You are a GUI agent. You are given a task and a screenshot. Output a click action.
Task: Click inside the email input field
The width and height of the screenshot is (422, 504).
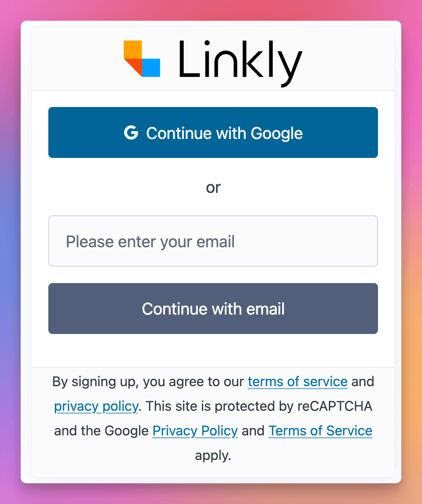pyautogui.click(x=213, y=241)
